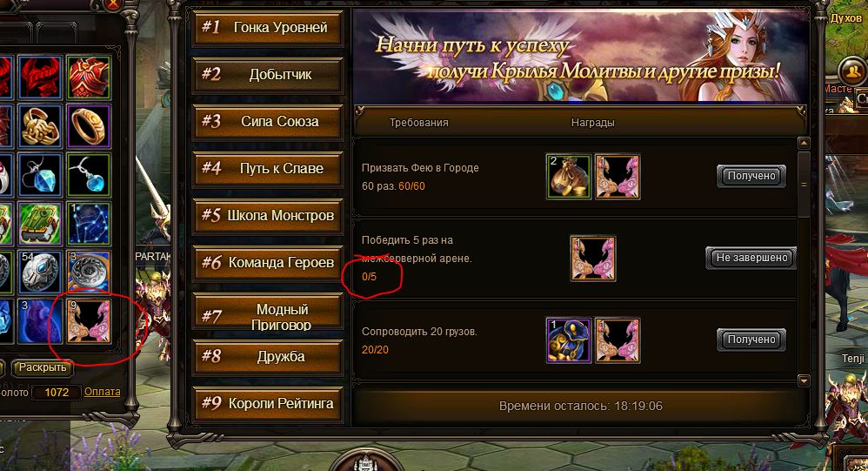Click the golden ring with purple border
The width and height of the screenshot is (868, 471).
(89, 126)
